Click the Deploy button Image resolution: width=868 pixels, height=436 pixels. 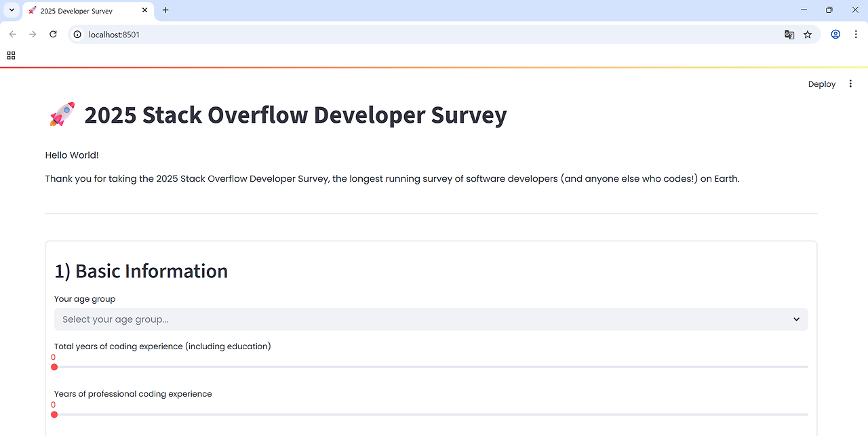point(822,84)
